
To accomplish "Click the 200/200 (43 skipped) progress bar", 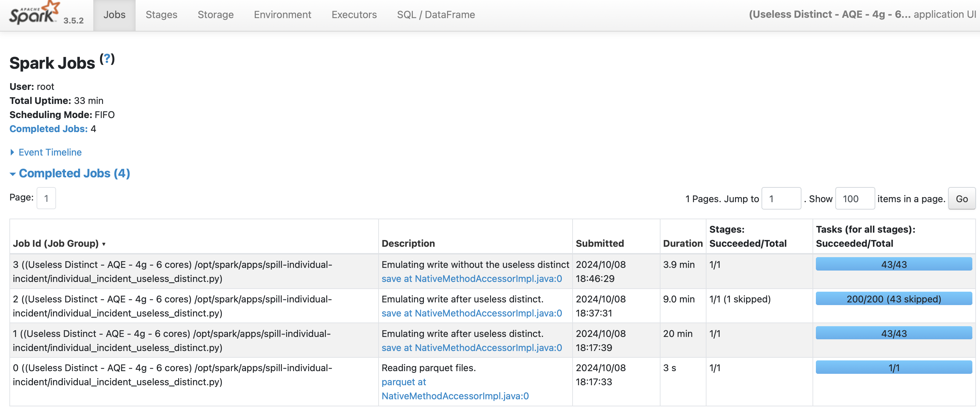I will [894, 299].
